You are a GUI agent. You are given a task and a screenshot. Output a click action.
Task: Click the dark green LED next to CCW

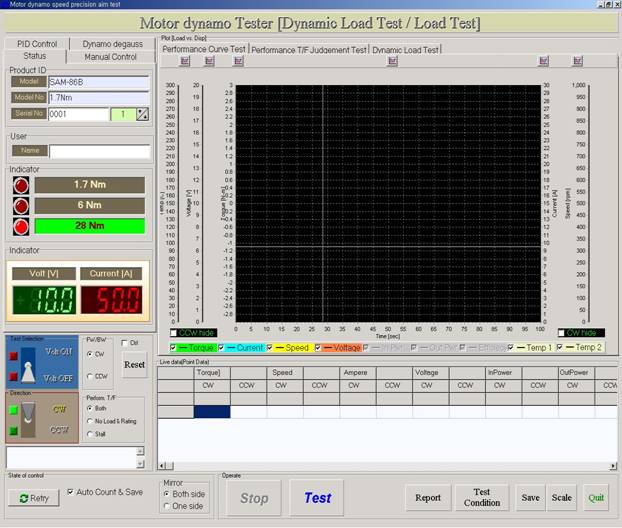click(13, 430)
